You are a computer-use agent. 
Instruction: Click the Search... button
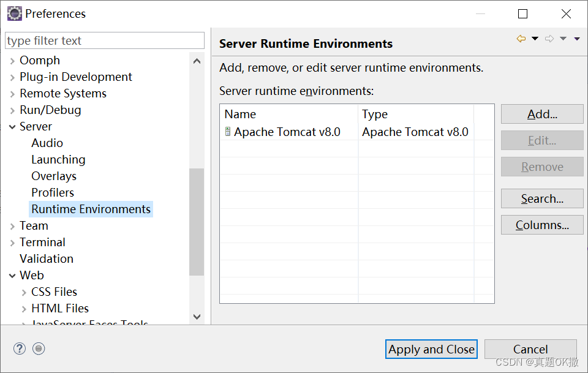click(542, 198)
